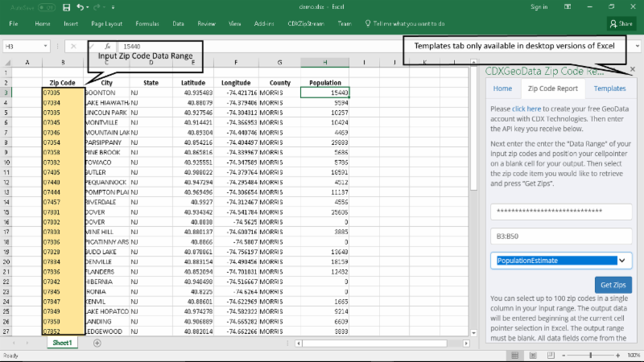Viewport: 644px width, 362px height.
Task: Click the sheet tab scroll left arrow
Action: [14, 343]
